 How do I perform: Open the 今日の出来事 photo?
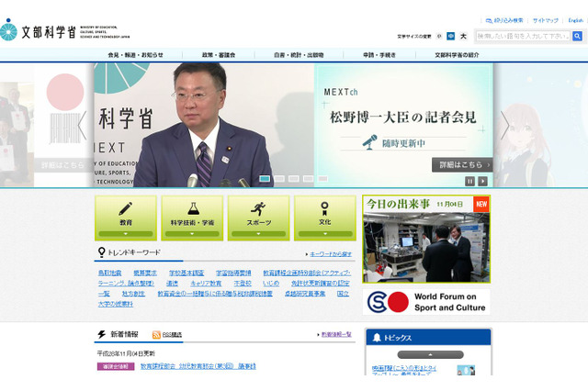click(x=426, y=247)
